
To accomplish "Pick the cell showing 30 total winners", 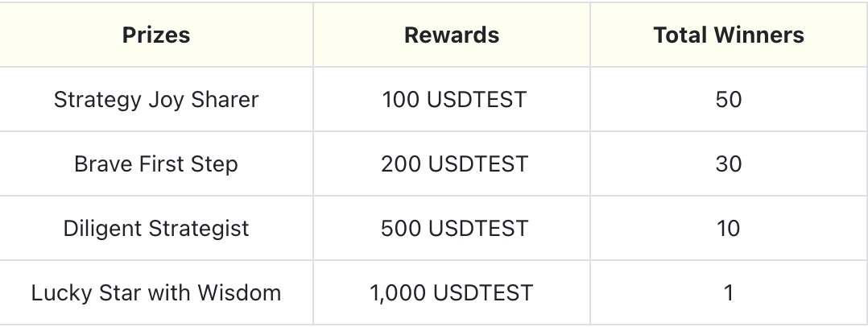I will click(728, 164).
